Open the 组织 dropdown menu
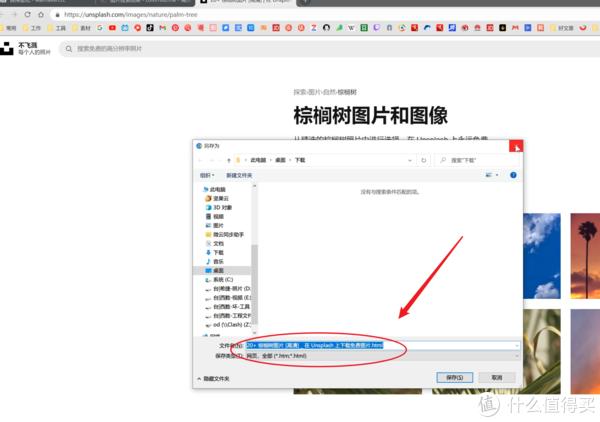The image size is (600, 422). 207,175
